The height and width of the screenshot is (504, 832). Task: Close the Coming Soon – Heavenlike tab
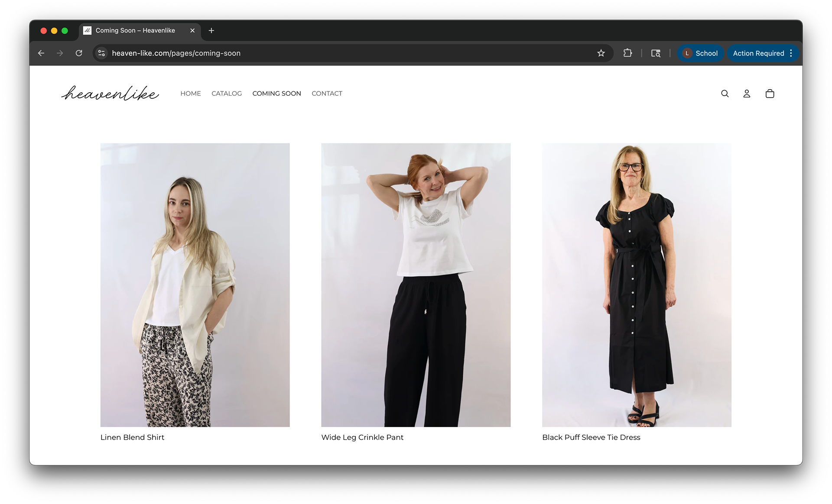point(192,30)
